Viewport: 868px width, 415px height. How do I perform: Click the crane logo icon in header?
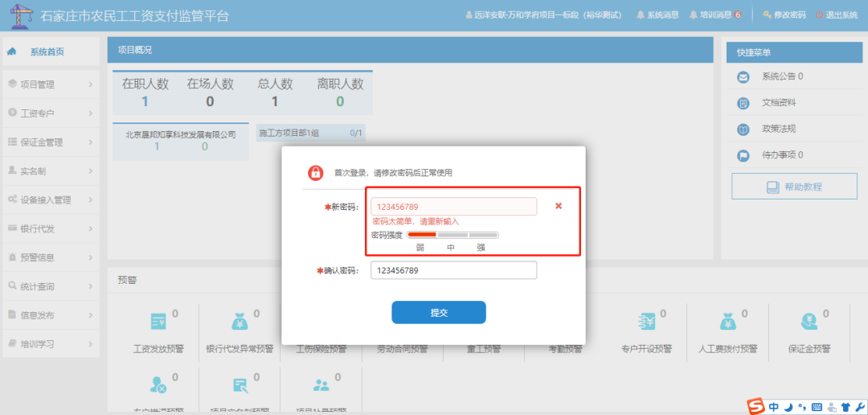[22, 15]
